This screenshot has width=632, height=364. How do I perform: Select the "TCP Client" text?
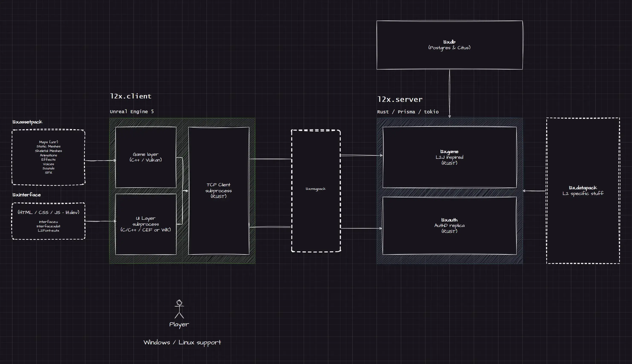pos(218,185)
